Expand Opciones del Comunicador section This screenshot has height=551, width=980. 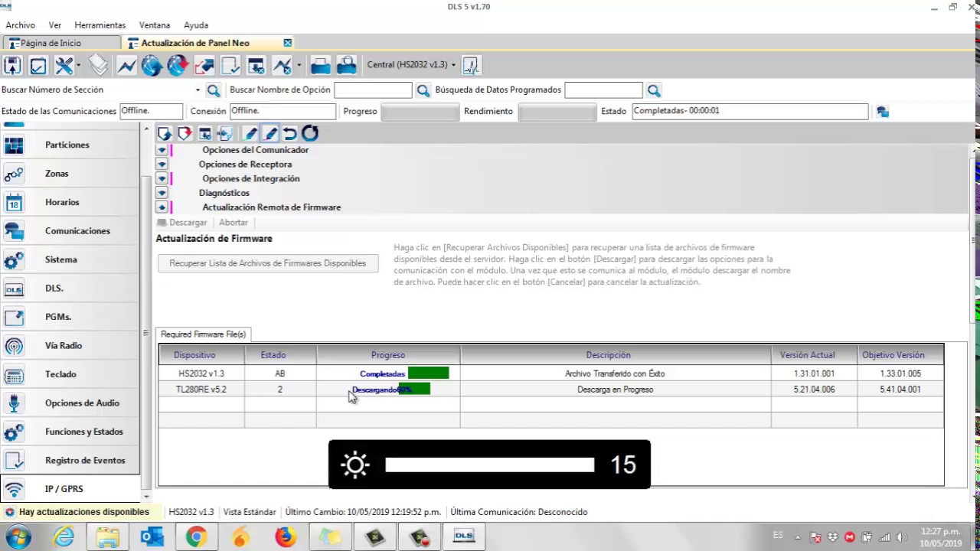click(162, 150)
